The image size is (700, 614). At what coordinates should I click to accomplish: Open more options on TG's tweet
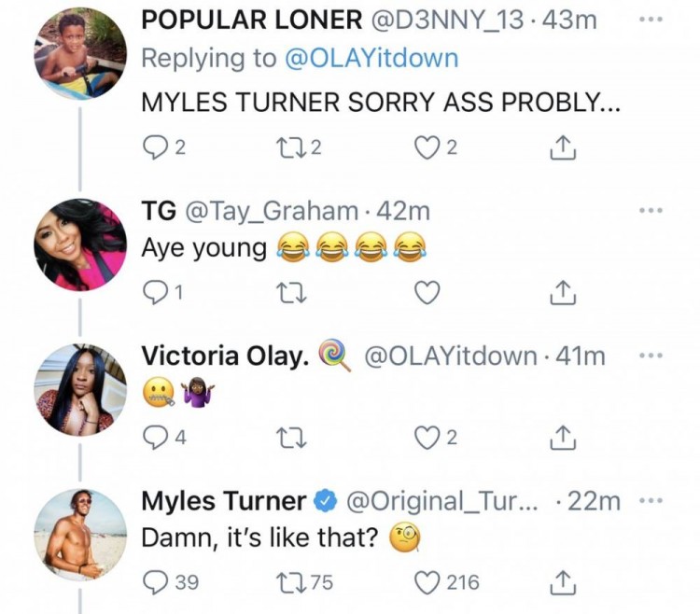click(650, 211)
